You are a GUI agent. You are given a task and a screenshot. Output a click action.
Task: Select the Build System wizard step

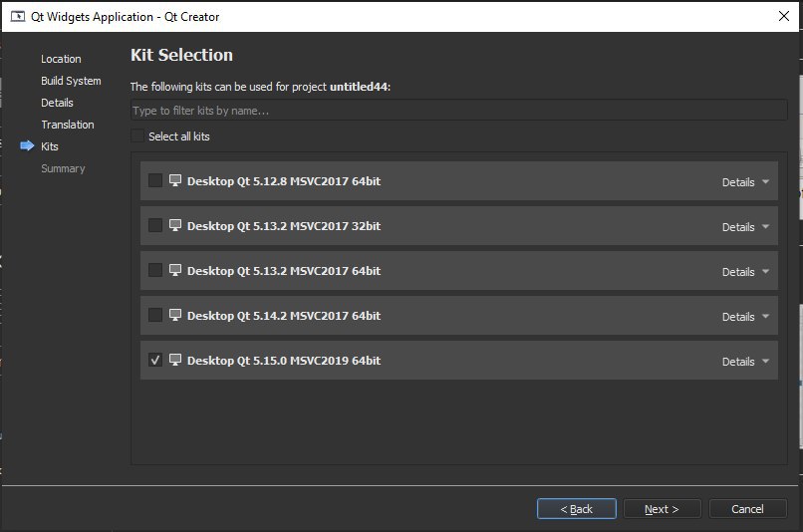click(71, 81)
